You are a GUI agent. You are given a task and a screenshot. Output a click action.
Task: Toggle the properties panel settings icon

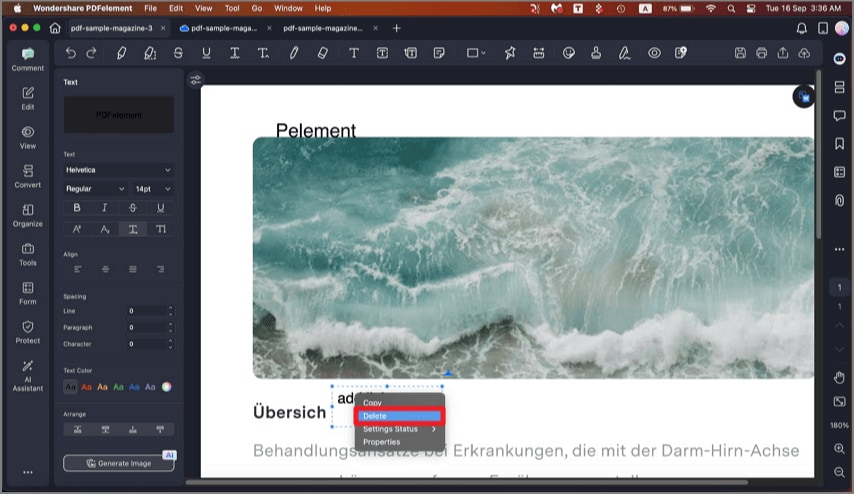(196, 81)
